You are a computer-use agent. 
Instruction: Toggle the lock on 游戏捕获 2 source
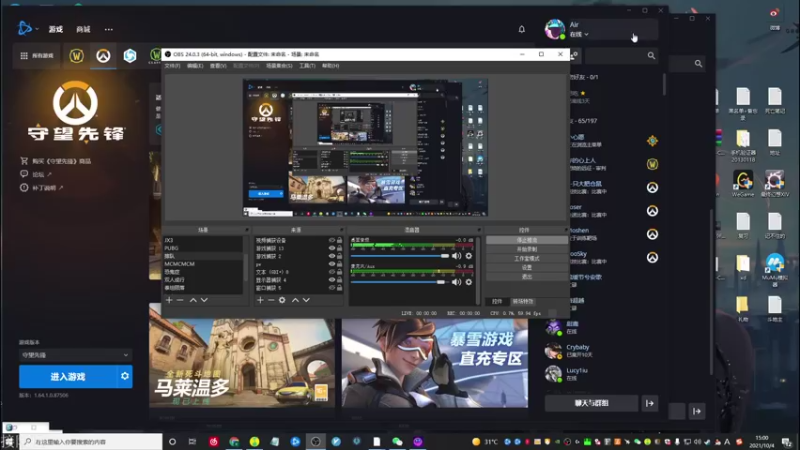340,256
